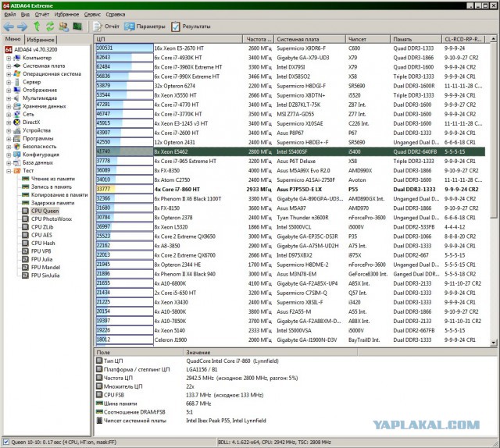Click the Forward arrow toolbar icon

click(x=22, y=27)
